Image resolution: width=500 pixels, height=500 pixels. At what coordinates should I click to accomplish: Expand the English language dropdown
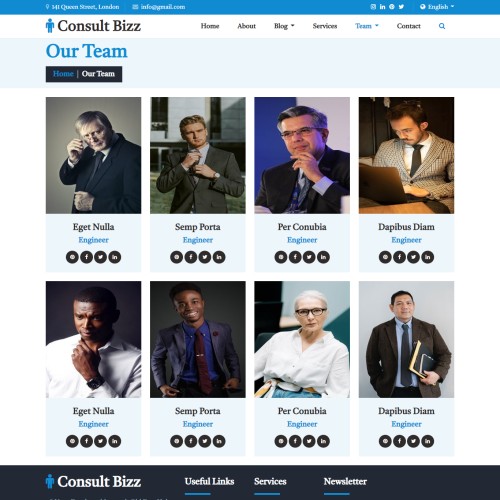(437, 7)
